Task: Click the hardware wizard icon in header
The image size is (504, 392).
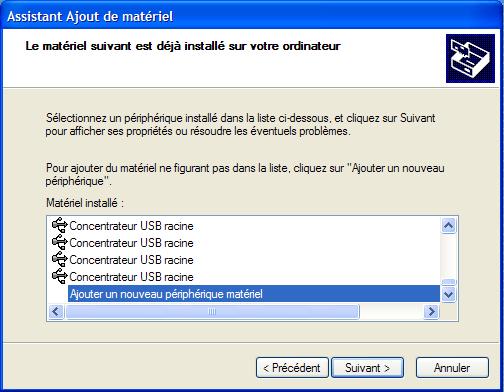Action: coord(470,58)
